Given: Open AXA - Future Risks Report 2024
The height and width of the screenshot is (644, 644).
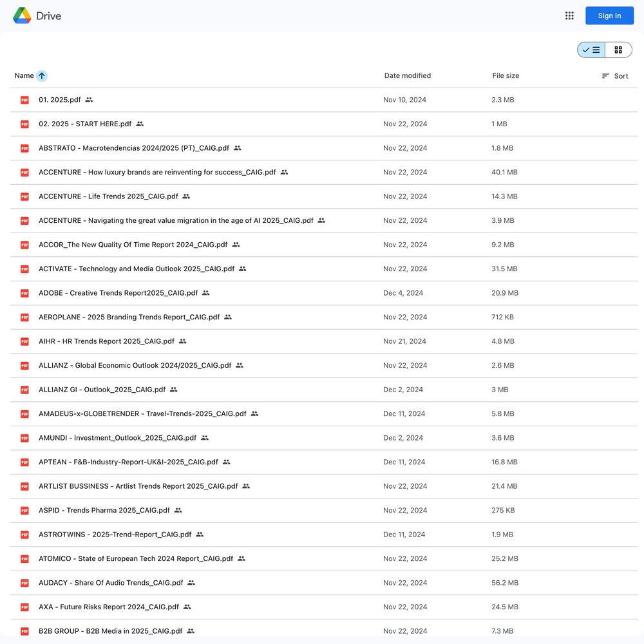Looking at the screenshot, I should 109,607.
